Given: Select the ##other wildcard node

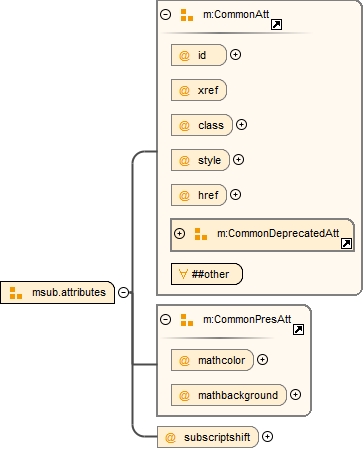Looking at the screenshot, I should tap(207, 274).
